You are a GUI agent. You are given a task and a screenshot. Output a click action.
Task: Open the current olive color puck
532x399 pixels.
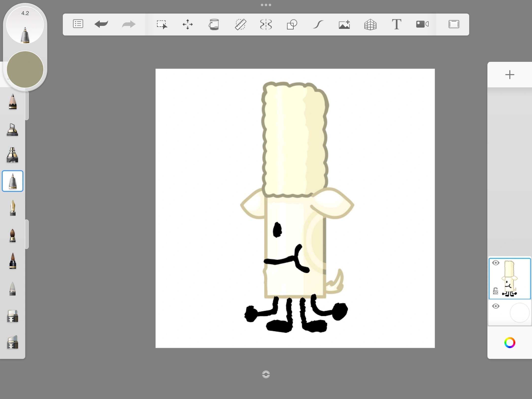[25, 69]
